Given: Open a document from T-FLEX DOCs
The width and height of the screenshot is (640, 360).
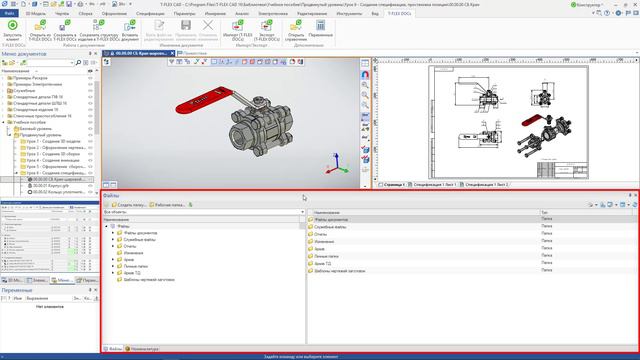Looking at the screenshot, I should pos(40,30).
